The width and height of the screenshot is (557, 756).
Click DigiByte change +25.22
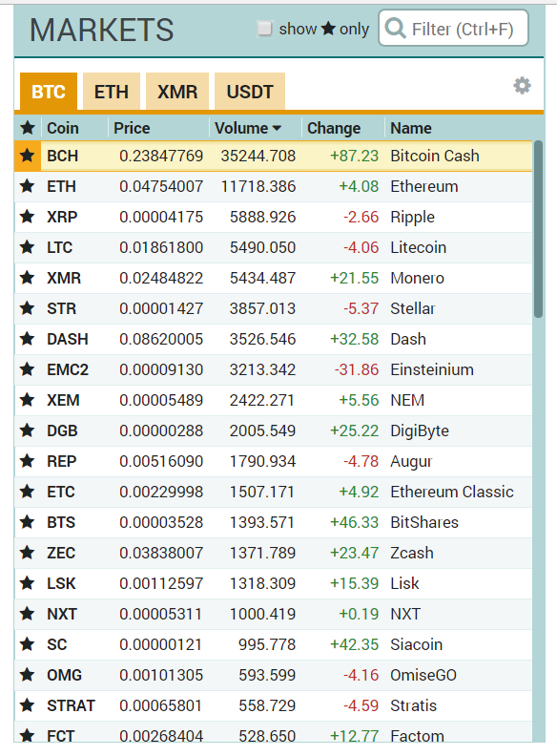pos(354,430)
